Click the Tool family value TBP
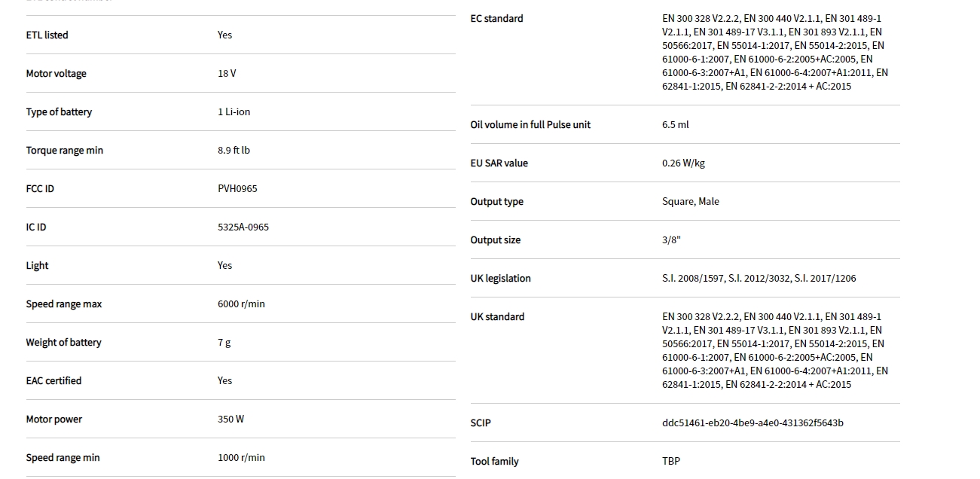The image size is (980, 479). coord(671,462)
